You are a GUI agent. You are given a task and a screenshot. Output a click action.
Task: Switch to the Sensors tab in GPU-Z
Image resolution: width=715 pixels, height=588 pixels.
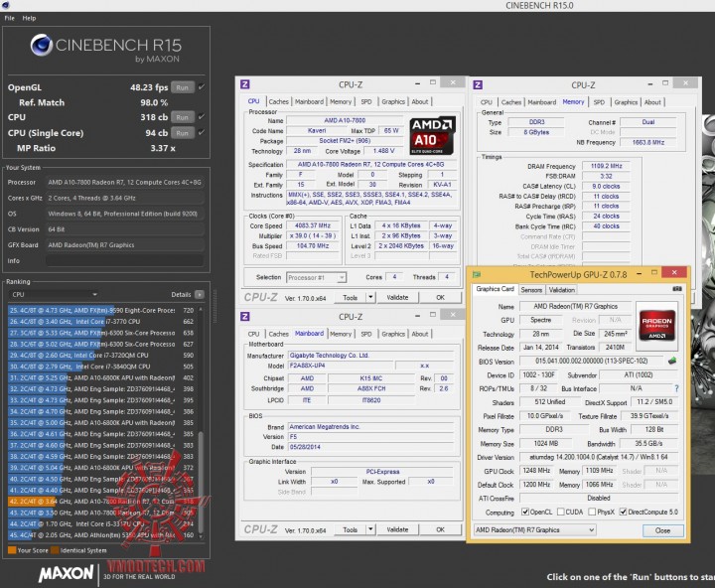(531, 290)
